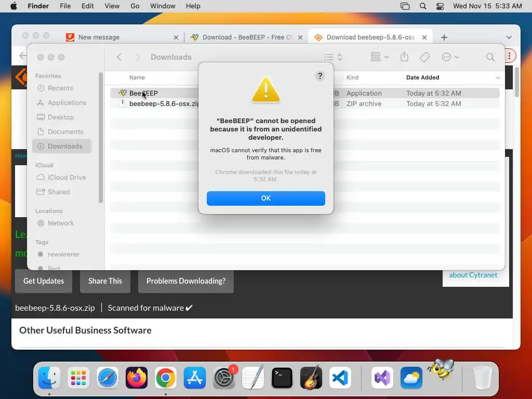Click the Spotlight search menu bar icon
Screen dimensions: 532x399
pos(423,6)
